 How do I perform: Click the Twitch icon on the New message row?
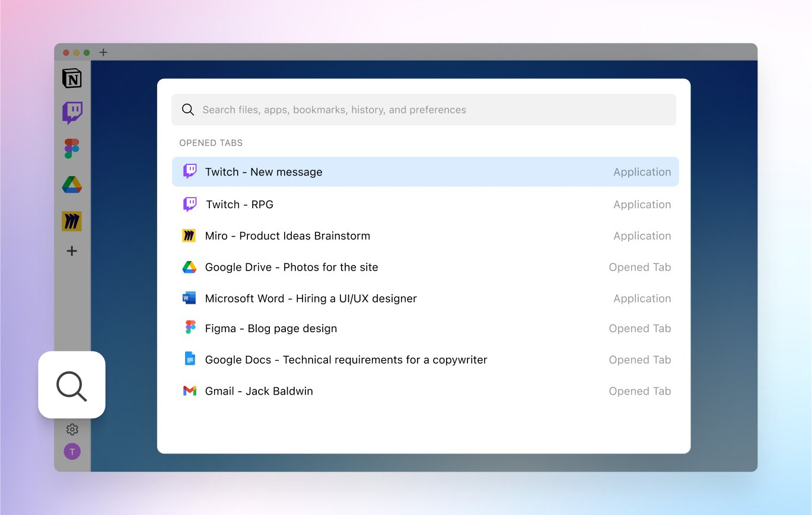[x=190, y=171]
